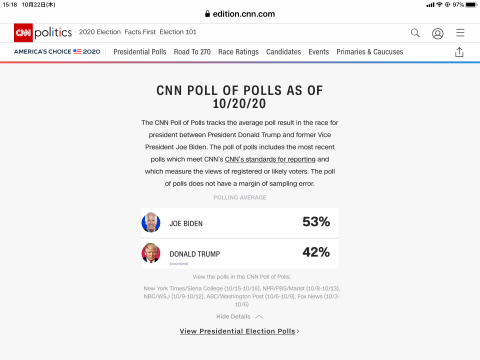480x360 pixels.
Task: Click the 2020 Election link
Action: pyautogui.click(x=100, y=32)
